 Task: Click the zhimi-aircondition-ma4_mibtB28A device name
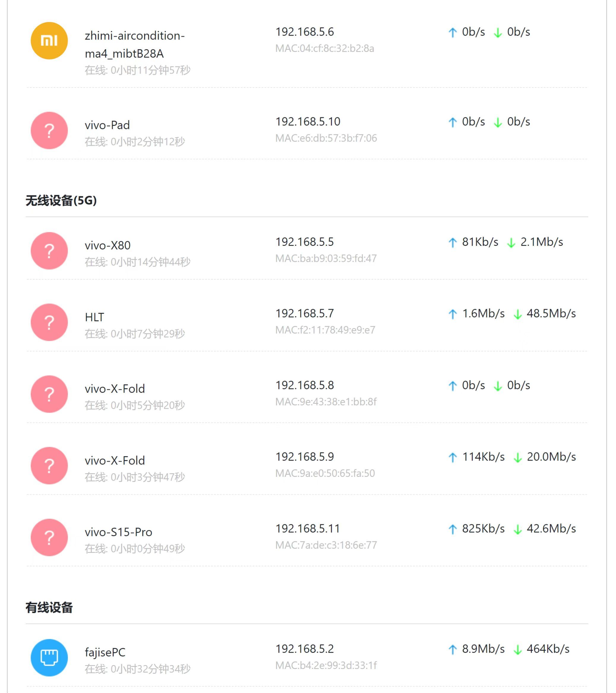tap(135, 45)
